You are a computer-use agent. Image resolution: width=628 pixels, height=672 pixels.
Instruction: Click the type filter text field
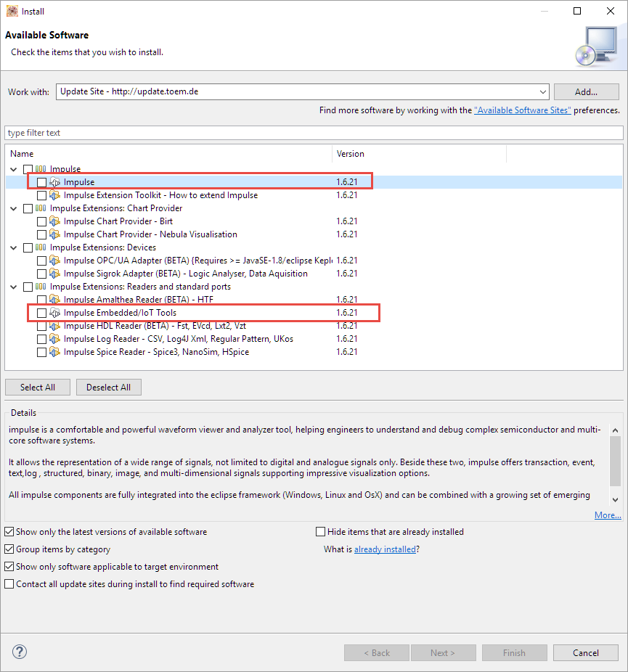[312, 133]
